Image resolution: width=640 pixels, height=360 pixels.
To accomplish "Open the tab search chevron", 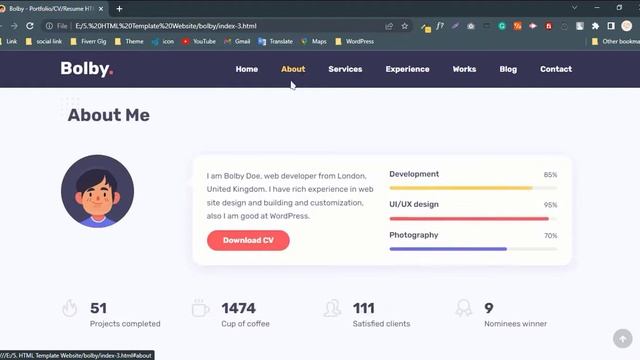I will coord(574,8).
